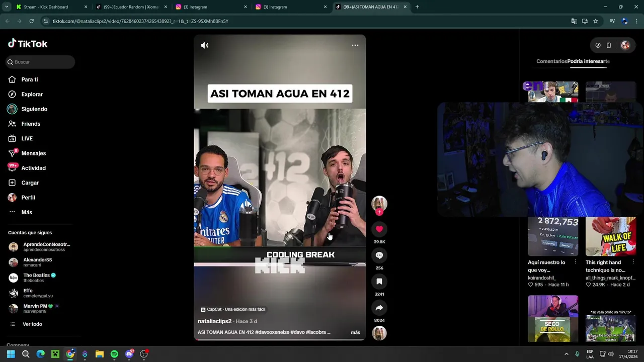Like the video with the heart icon
The width and height of the screenshot is (644, 362).
point(379,229)
